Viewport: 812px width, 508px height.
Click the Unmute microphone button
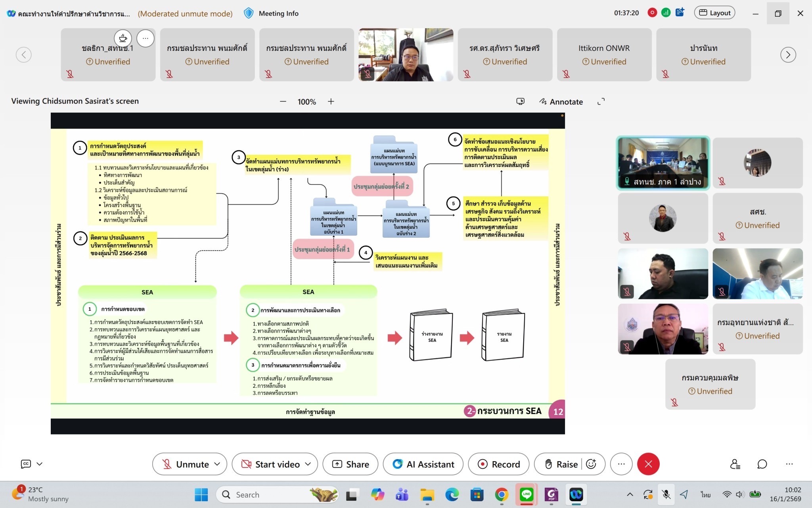[x=186, y=464]
